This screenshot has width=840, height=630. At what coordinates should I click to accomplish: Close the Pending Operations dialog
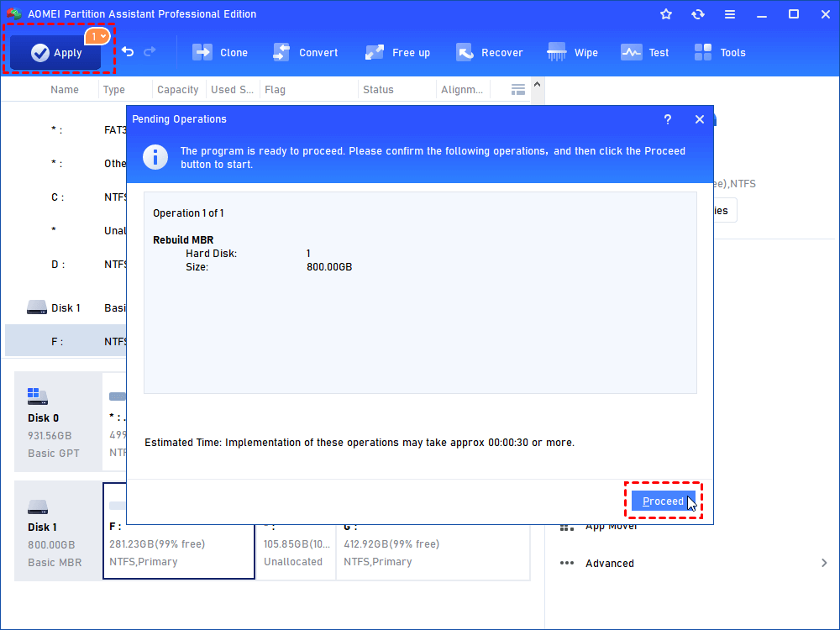(700, 119)
